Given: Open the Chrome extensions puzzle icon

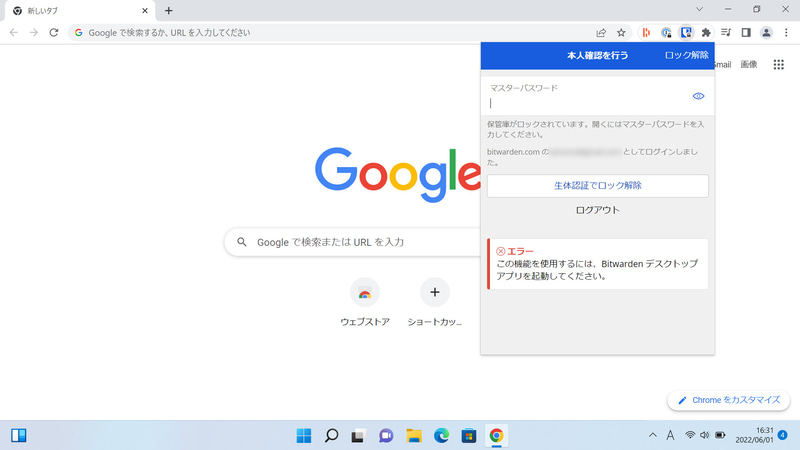Looking at the screenshot, I should pyautogui.click(x=706, y=33).
